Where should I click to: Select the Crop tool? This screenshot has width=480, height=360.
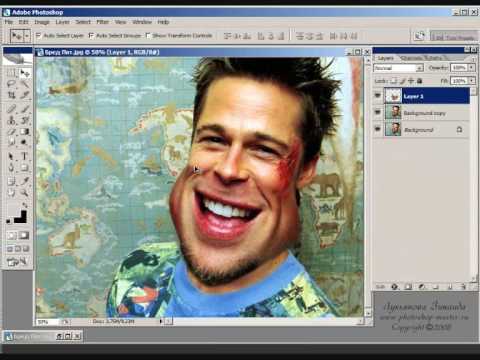tap(11, 95)
